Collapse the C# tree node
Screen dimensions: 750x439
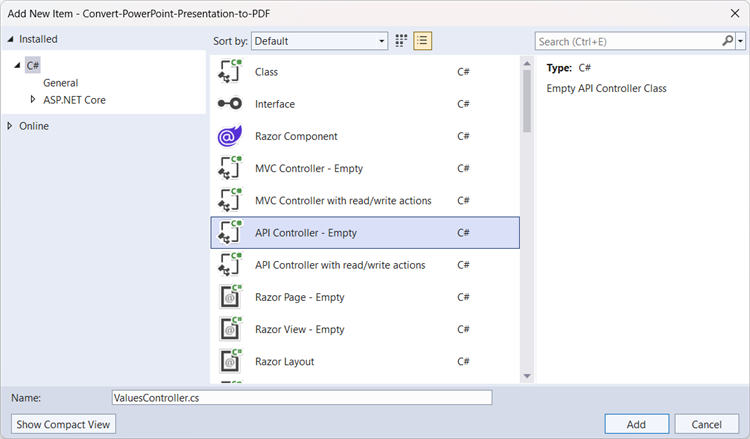tap(17, 65)
